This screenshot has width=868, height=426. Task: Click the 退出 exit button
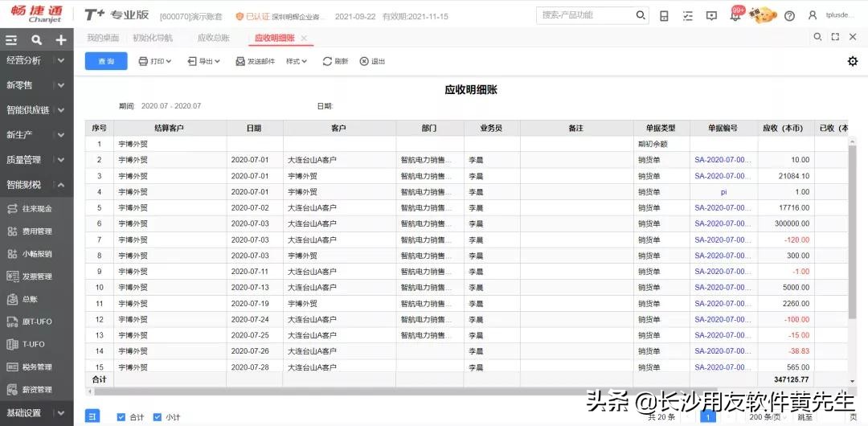tap(372, 61)
